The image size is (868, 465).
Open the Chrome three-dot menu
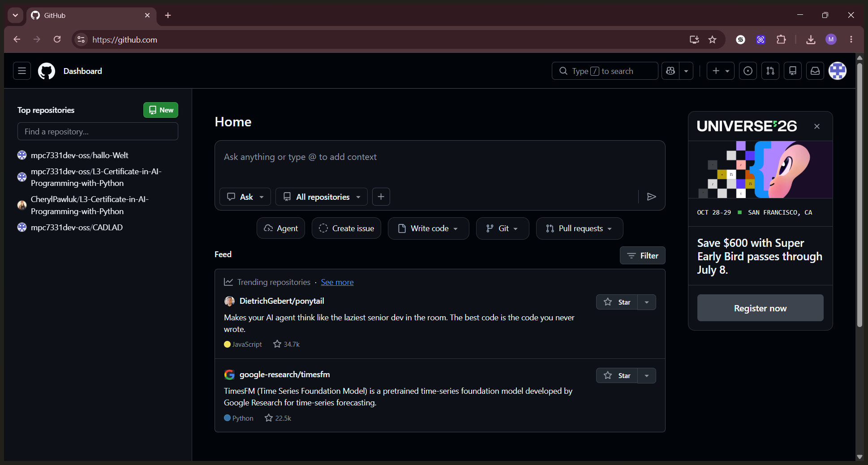click(851, 39)
